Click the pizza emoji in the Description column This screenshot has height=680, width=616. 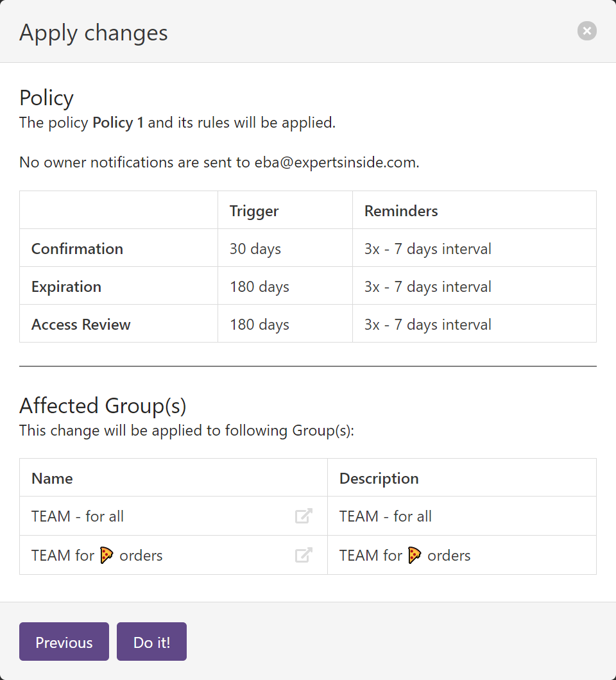(x=415, y=554)
